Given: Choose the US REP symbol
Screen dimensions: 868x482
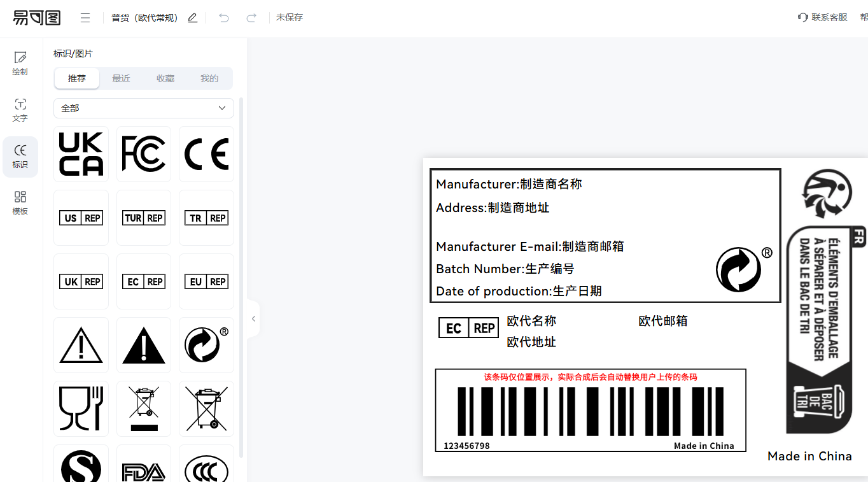Looking at the screenshot, I should click(81, 218).
